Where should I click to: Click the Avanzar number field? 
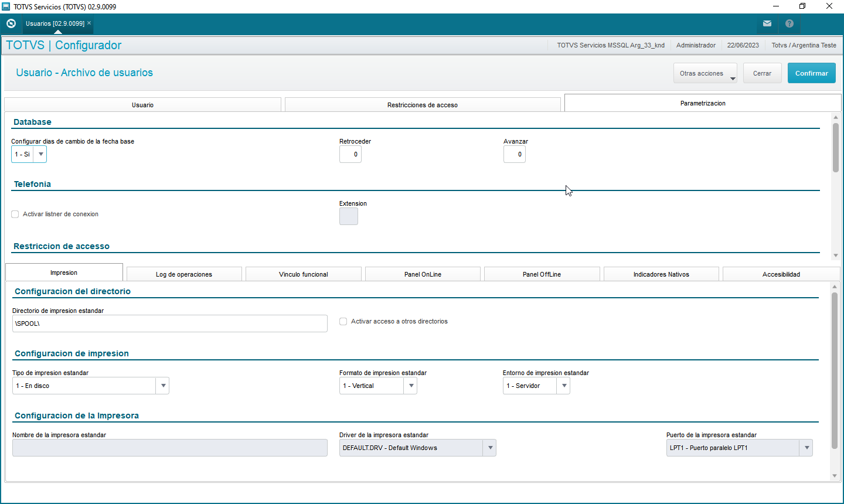point(515,154)
